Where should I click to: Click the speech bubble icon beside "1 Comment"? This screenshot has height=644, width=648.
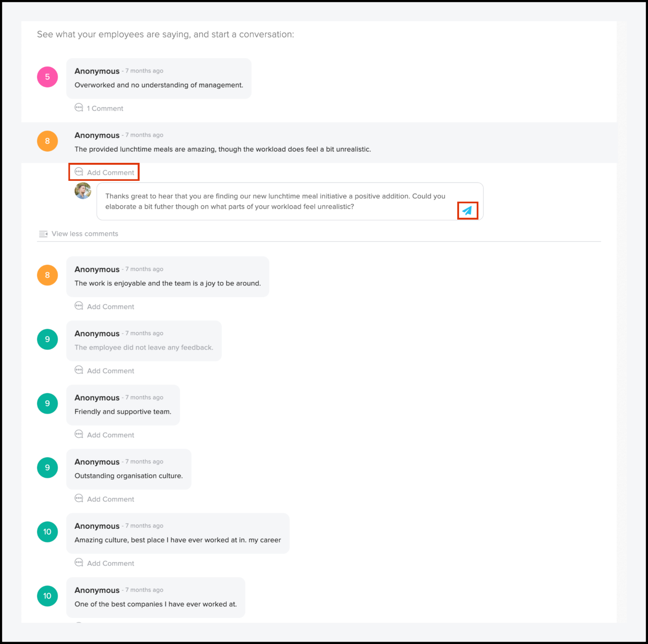coord(79,108)
